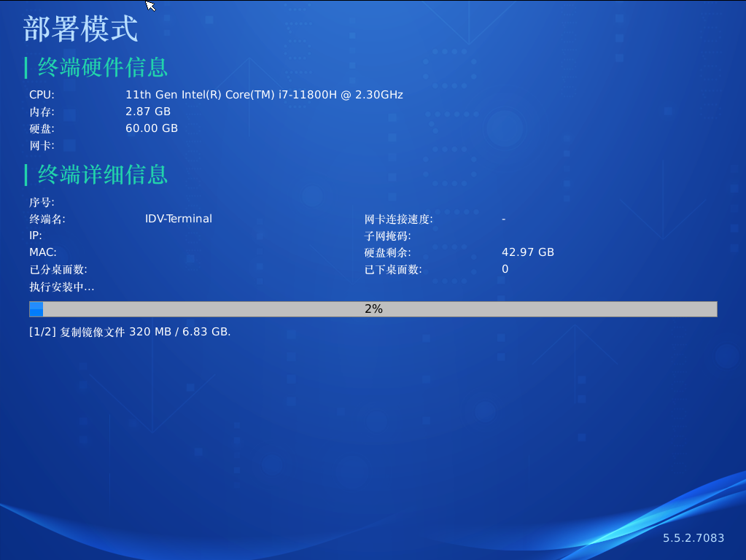The image size is (746, 560).
Task: Click the CPU model value text
Action: tap(264, 95)
